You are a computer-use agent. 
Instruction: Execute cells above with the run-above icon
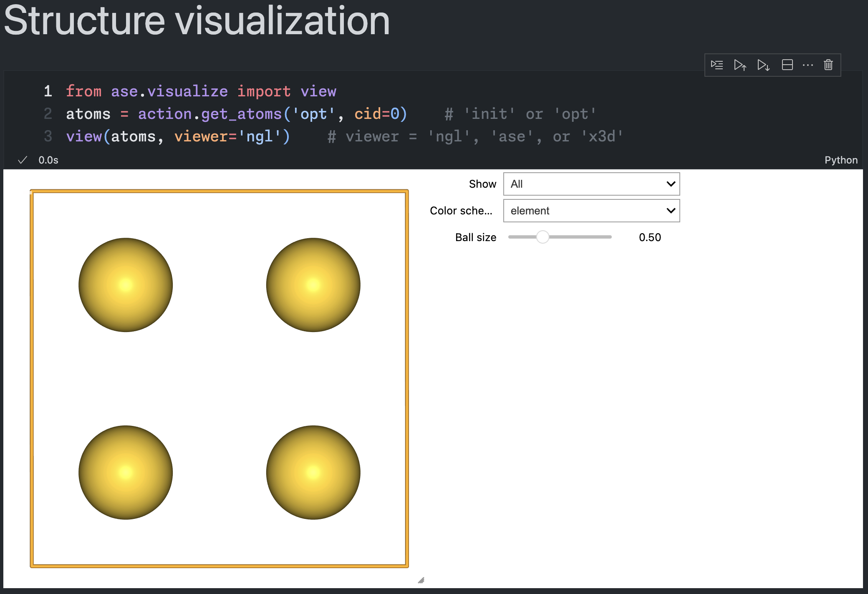[x=740, y=65]
